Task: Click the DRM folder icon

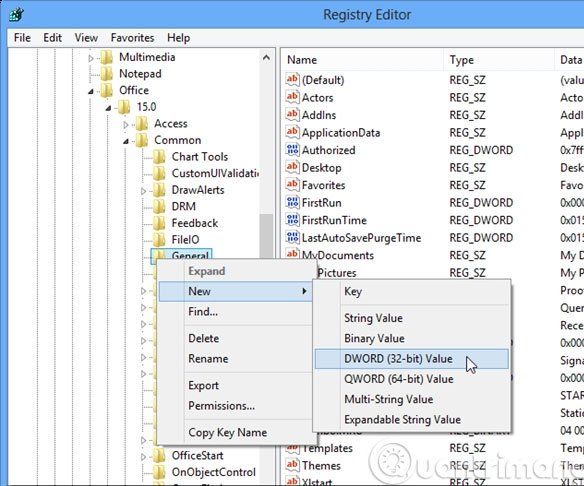Action: 159,206
